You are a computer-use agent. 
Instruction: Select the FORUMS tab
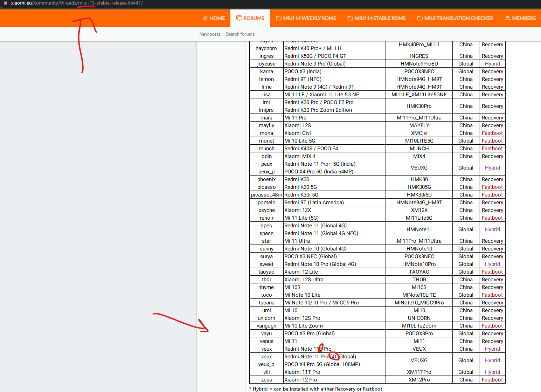coord(250,18)
